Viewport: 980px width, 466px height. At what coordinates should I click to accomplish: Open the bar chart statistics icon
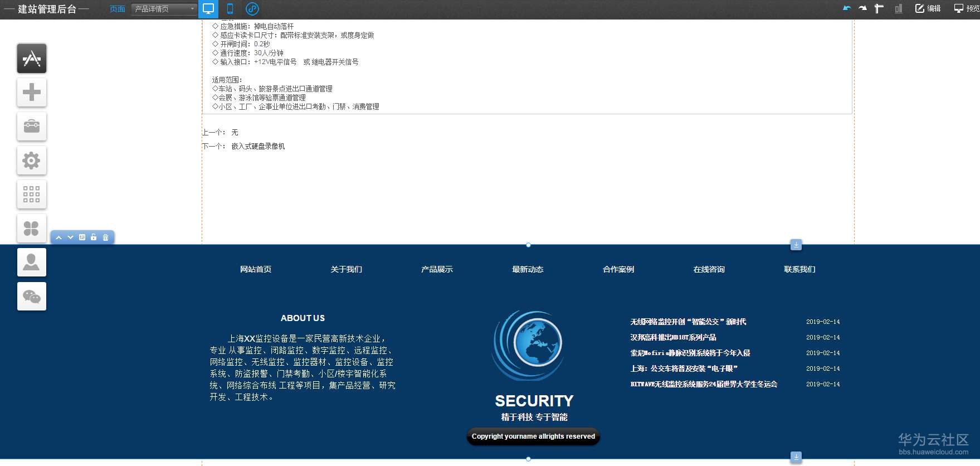click(x=898, y=8)
